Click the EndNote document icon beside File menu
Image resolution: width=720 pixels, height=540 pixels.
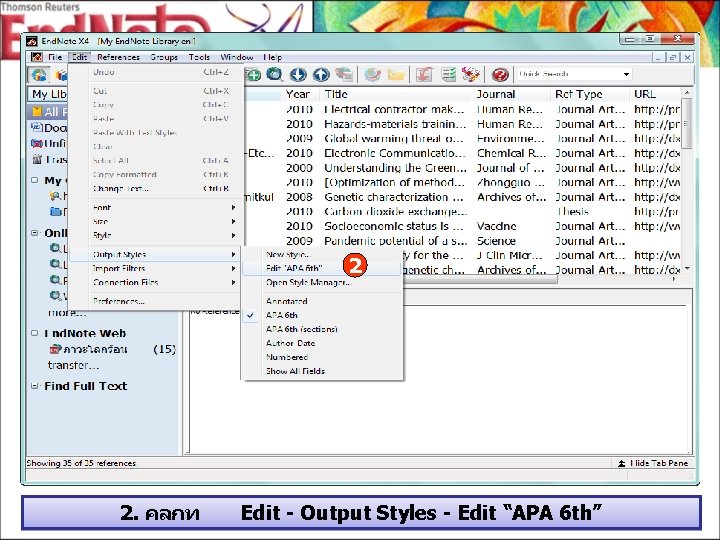click(x=36, y=57)
